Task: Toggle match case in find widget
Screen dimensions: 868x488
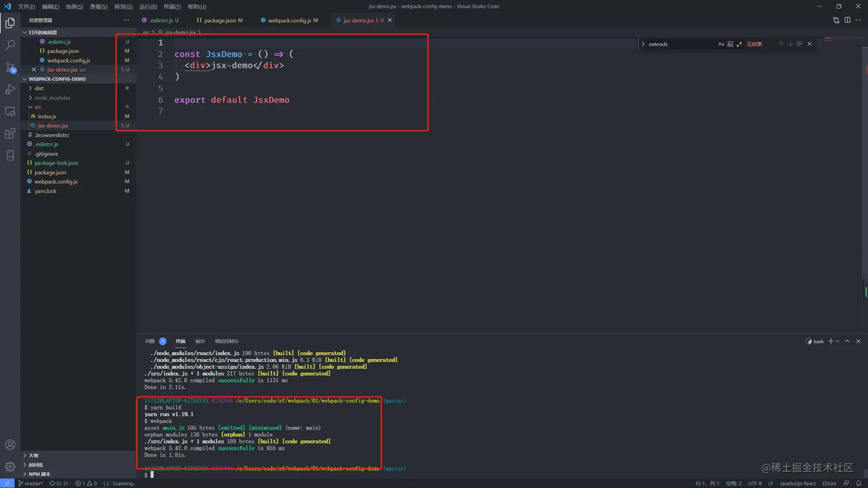Action: (721, 44)
